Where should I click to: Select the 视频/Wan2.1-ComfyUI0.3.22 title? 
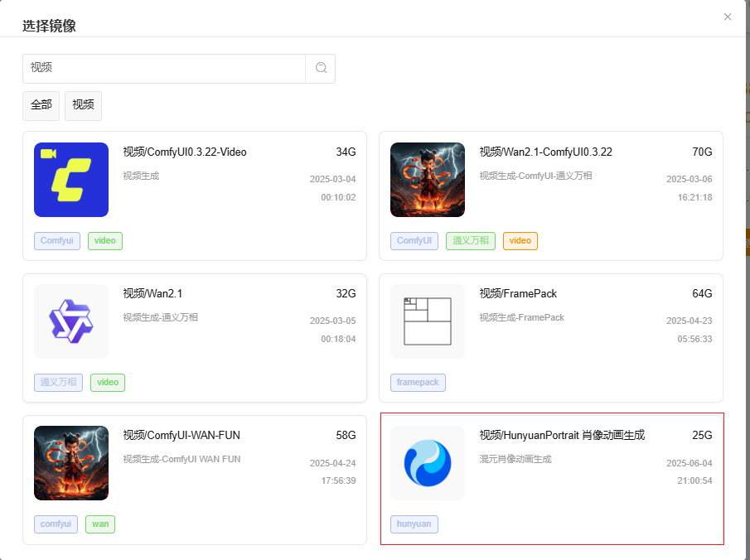[546, 152]
